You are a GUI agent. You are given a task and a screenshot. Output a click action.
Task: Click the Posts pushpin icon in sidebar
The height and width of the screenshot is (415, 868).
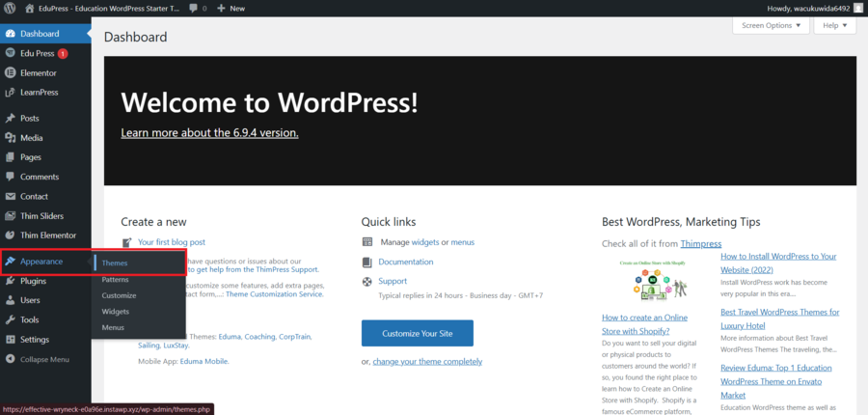click(x=10, y=118)
